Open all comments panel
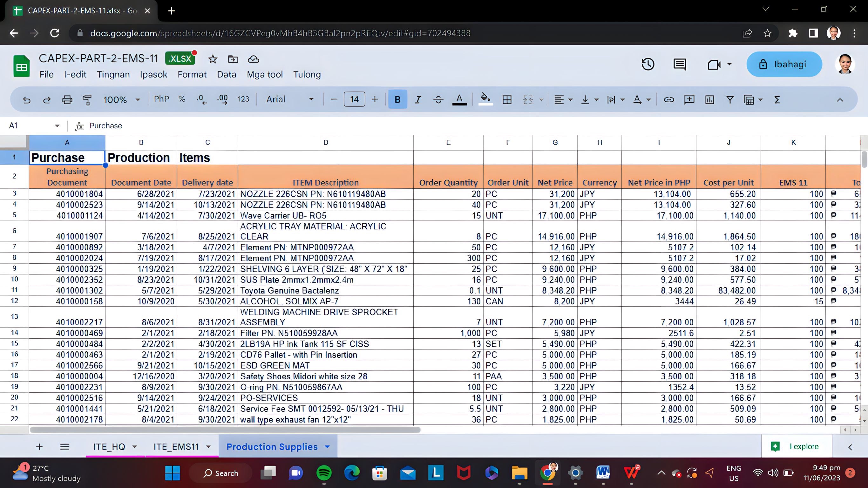868x488 pixels. pyautogui.click(x=680, y=64)
